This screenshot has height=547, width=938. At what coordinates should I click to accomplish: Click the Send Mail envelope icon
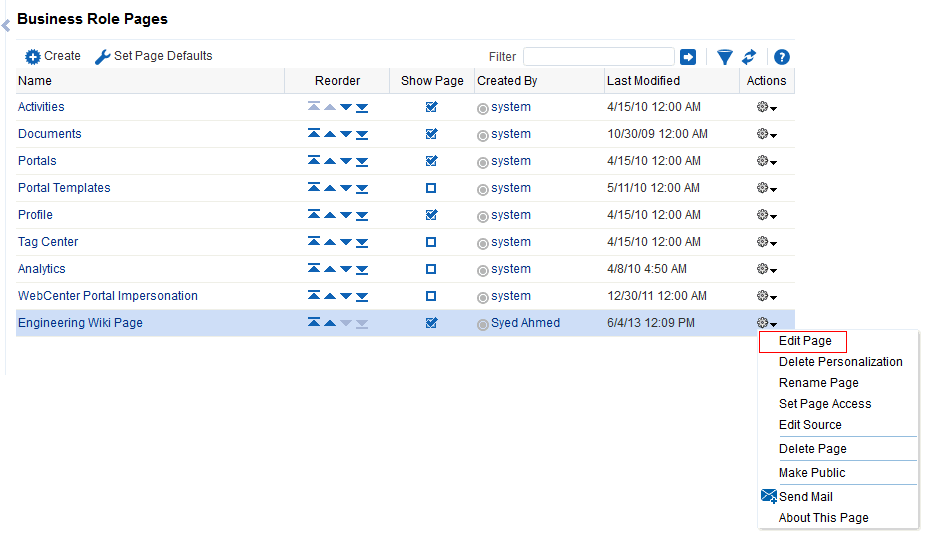[x=769, y=496]
